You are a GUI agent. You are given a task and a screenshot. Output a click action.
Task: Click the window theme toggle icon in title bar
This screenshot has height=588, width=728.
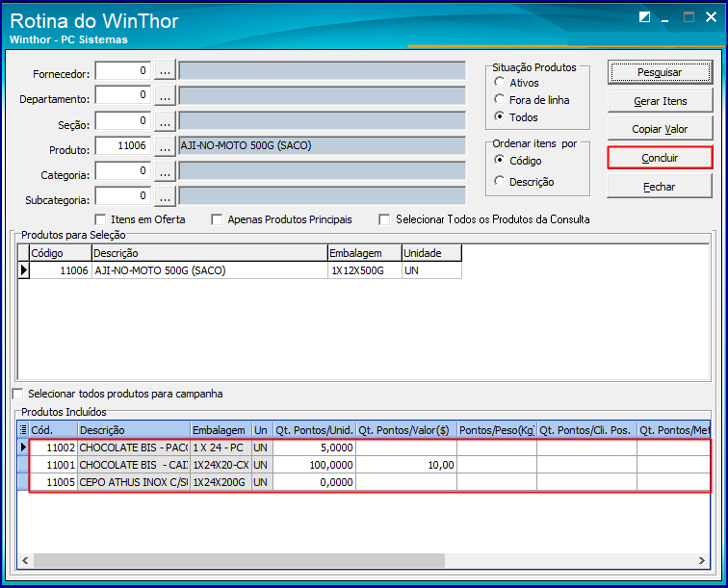coord(644,17)
